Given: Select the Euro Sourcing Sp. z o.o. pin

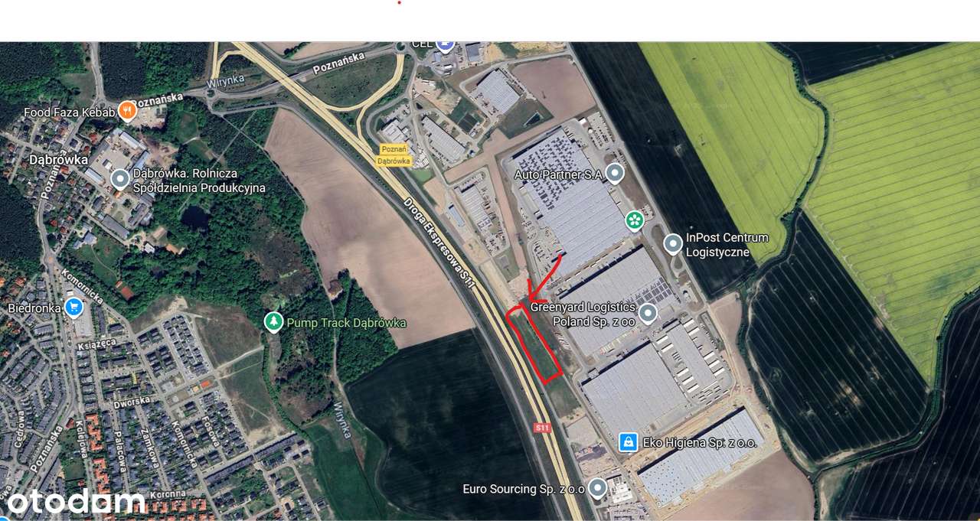Looking at the screenshot, I should click(x=597, y=487).
